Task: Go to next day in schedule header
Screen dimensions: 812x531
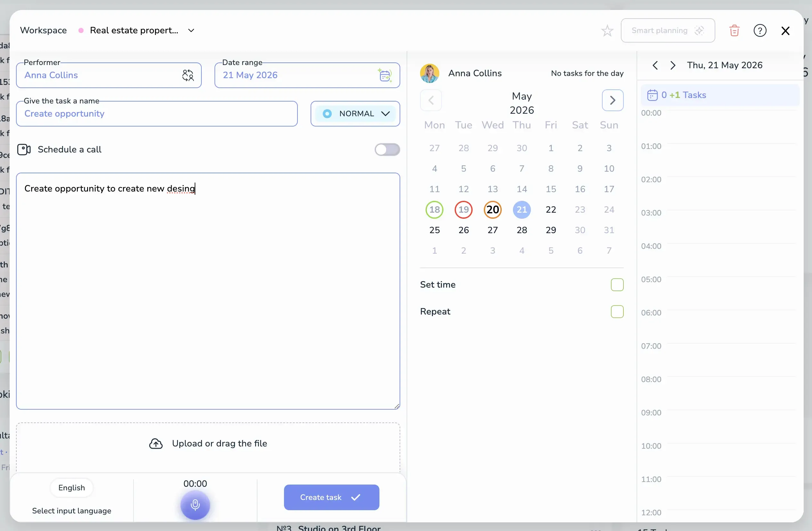Action: (672, 65)
